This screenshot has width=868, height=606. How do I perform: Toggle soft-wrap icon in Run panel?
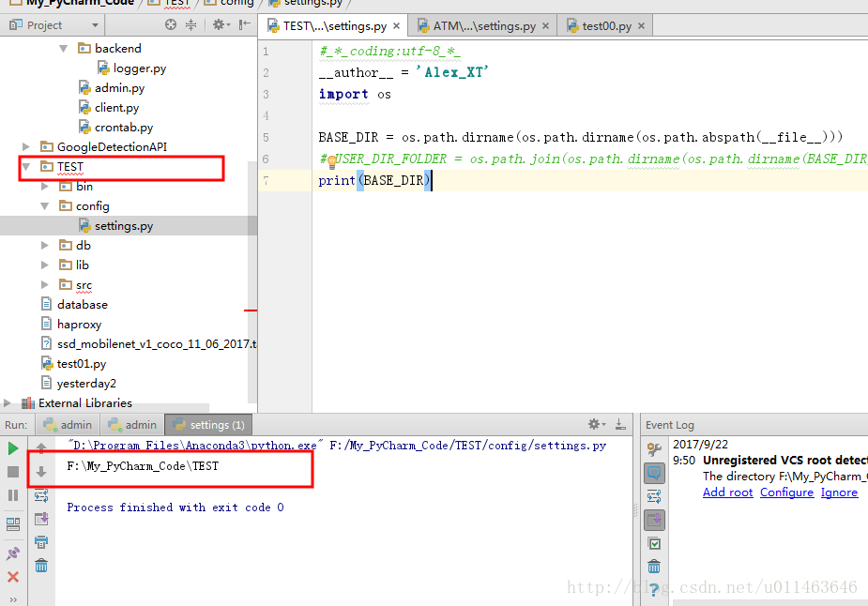pos(41,495)
